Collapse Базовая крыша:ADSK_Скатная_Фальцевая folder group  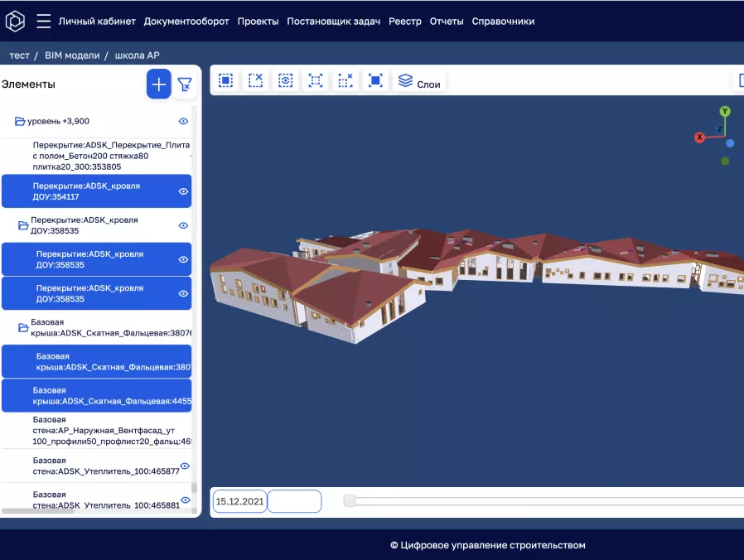coord(23,328)
